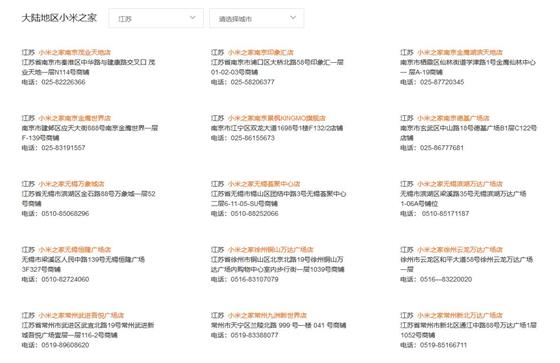Open the 小米之家常州武进吾悦广场店 link

(x=81, y=315)
